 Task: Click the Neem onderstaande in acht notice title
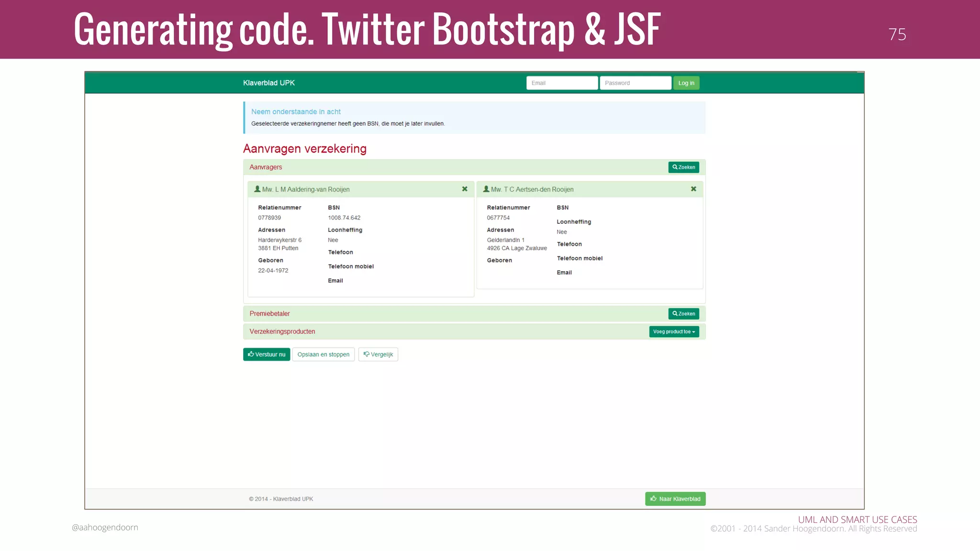296,111
